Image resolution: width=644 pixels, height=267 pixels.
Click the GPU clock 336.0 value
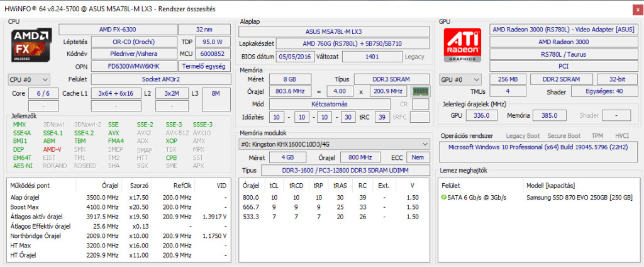(481, 116)
